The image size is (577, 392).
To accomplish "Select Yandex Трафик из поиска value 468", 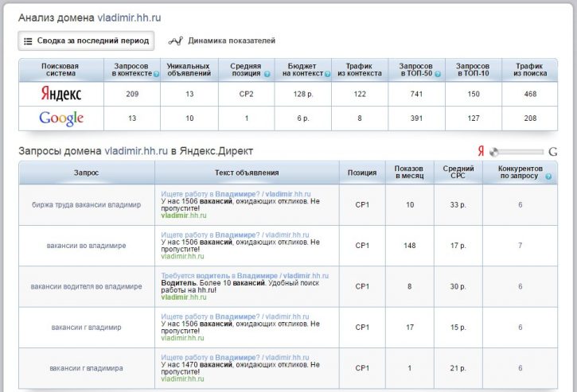I will (x=530, y=94).
